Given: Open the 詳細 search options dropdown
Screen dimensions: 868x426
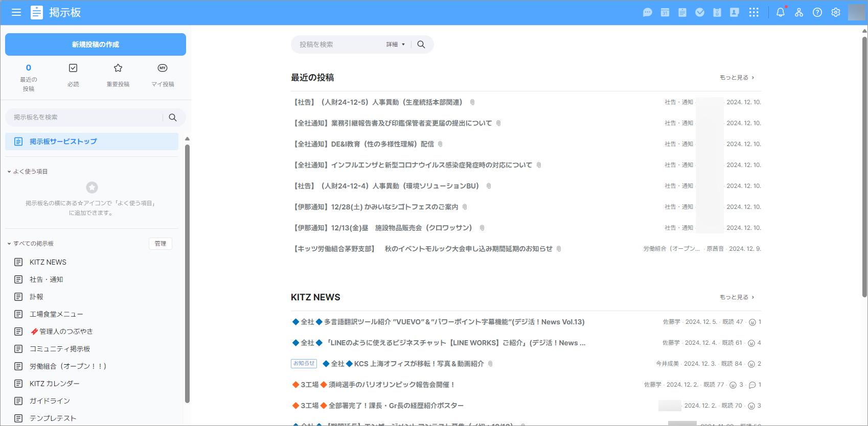Looking at the screenshot, I should click(x=395, y=44).
